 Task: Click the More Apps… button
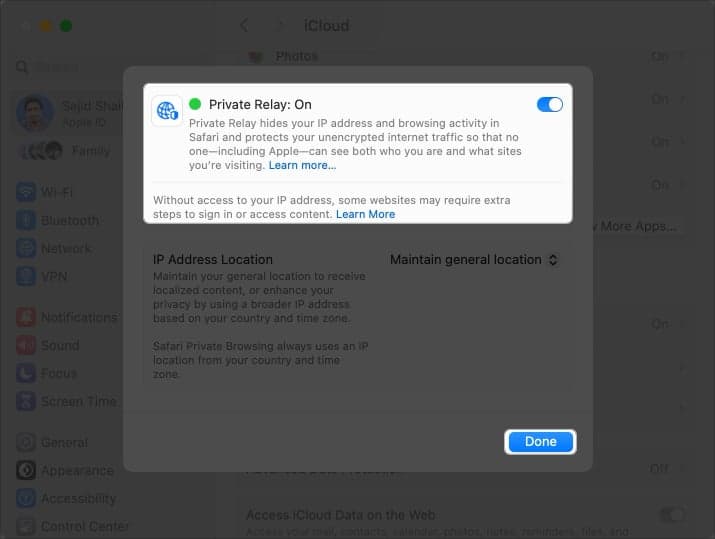[x=638, y=226]
